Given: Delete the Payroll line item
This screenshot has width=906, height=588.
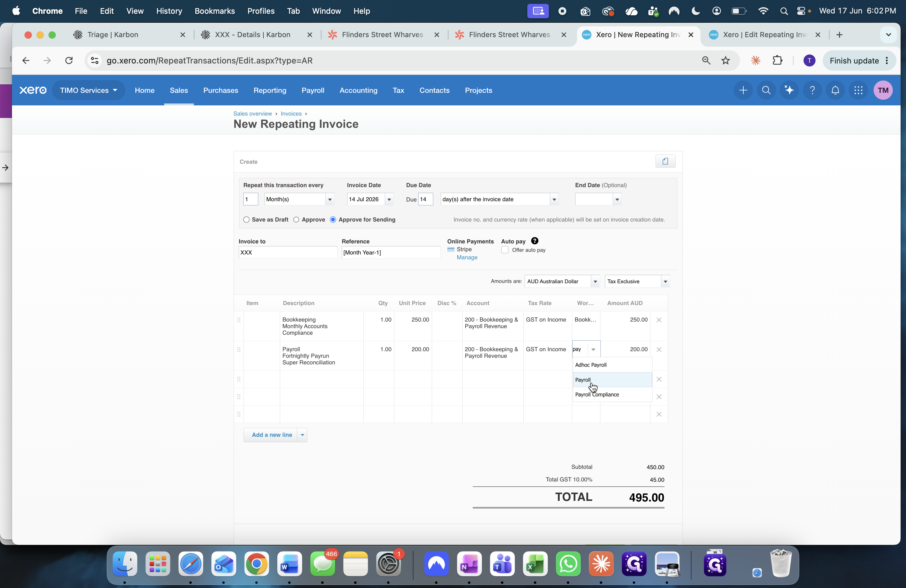Looking at the screenshot, I should coord(659,349).
